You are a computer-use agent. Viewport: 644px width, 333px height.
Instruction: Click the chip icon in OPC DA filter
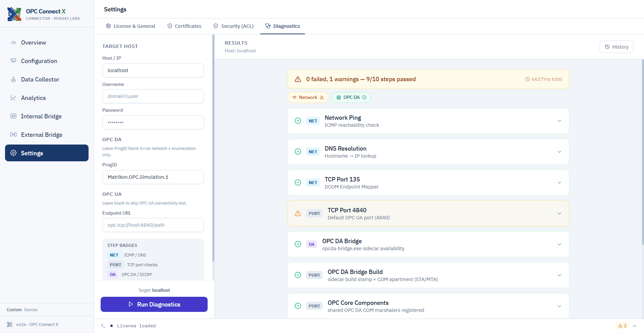click(x=339, y=98)
